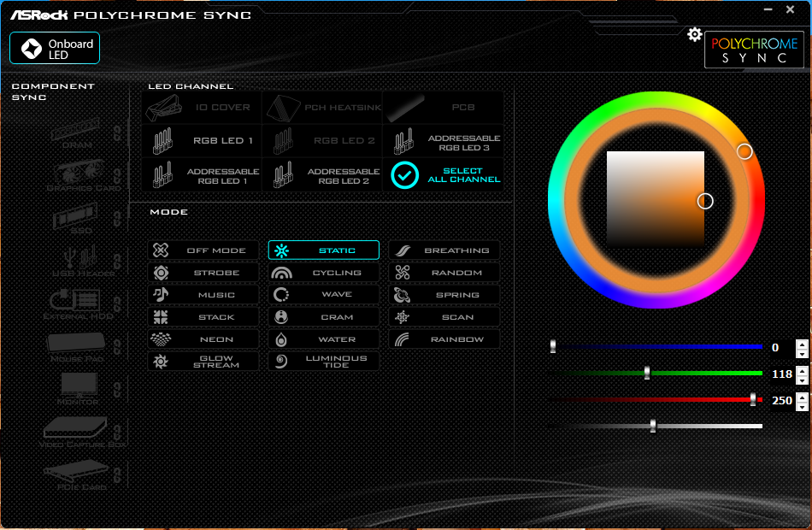Toggle DRAM sync link
The height and width of the screenshot is (530, 812).
118,132
